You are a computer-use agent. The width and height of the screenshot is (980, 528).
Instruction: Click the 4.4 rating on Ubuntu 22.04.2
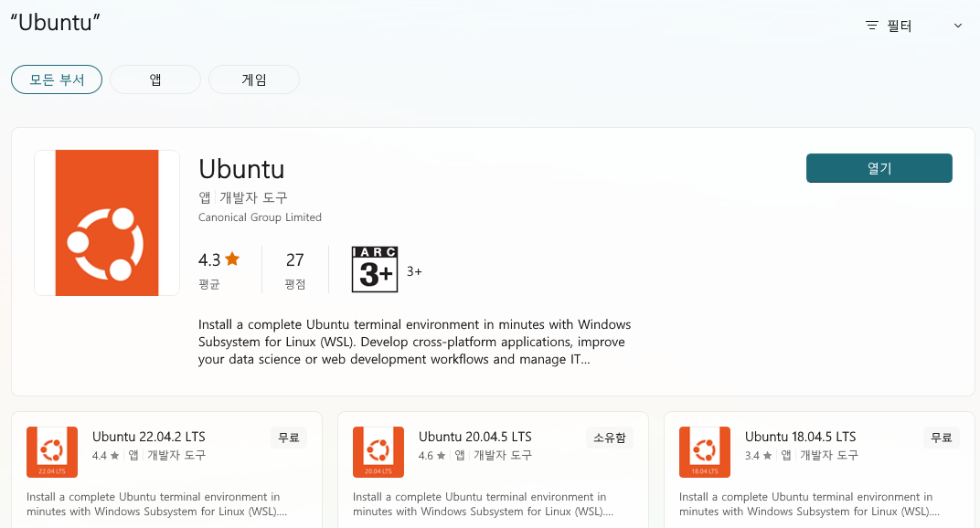point(100,456)
